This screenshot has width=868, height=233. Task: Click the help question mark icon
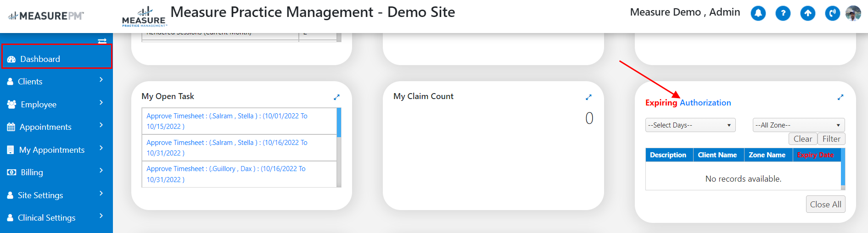pyautogui.click(x=783, y=13)
